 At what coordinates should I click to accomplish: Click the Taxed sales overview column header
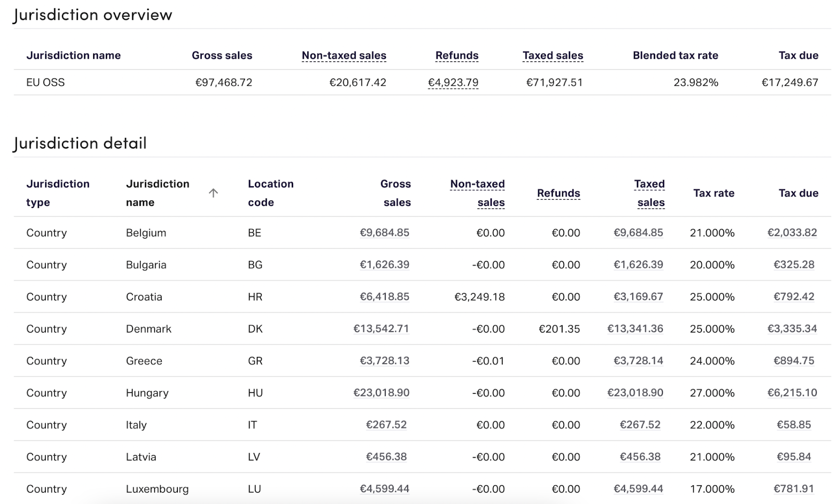(x=552, y=56)
